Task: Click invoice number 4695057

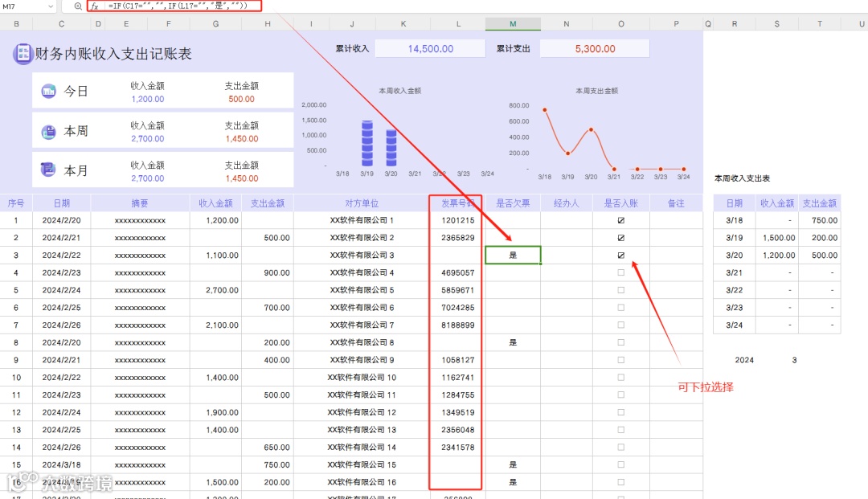Action: pos(458,272)
